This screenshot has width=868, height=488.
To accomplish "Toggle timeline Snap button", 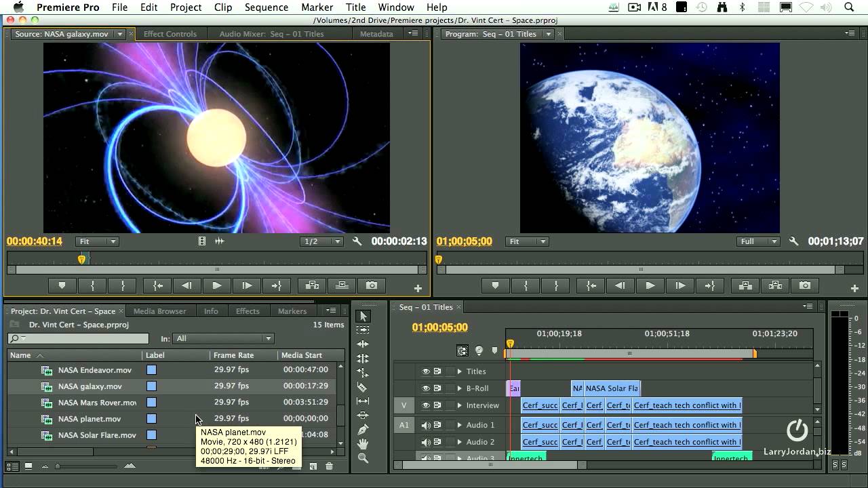I will pyautogui.click(x=462, y=350).
